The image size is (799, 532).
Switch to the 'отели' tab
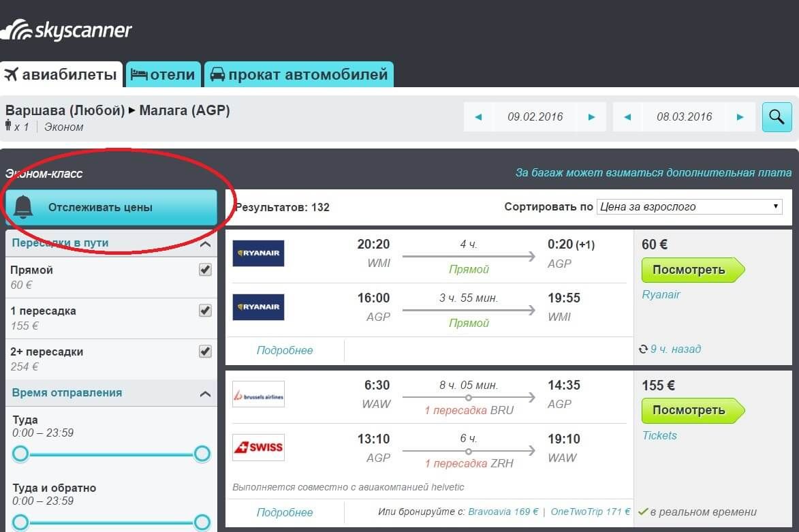point(163,74)
